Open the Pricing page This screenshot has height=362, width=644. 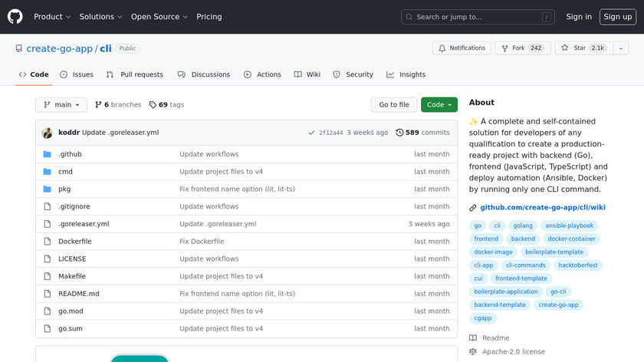[209, 17]
